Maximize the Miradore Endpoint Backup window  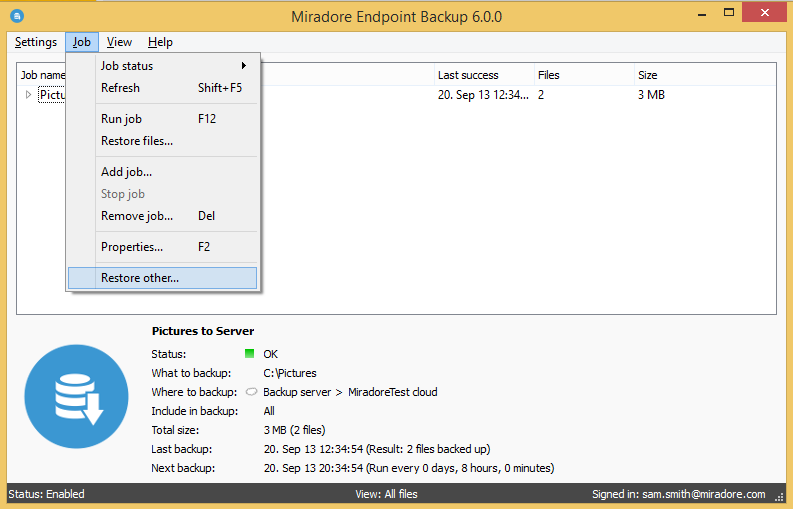pos(729,13)
